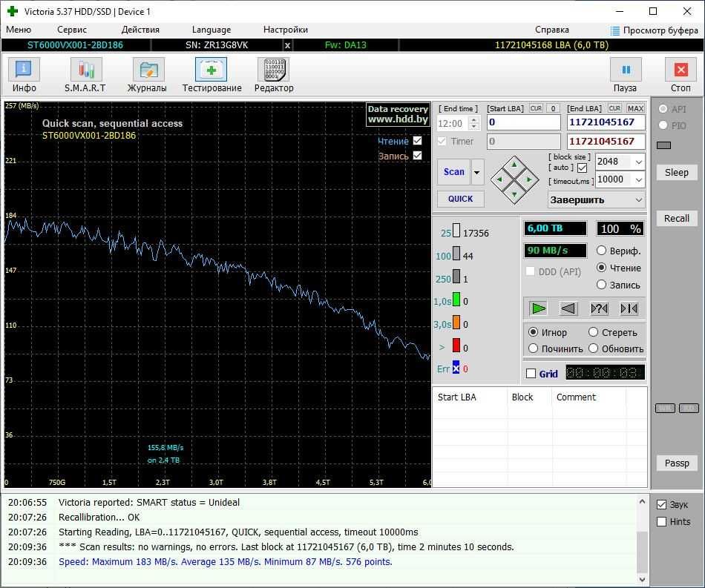Click the reverse scan direction button
This screenshot has width=705, height=588.
click(x=568, y=308)
